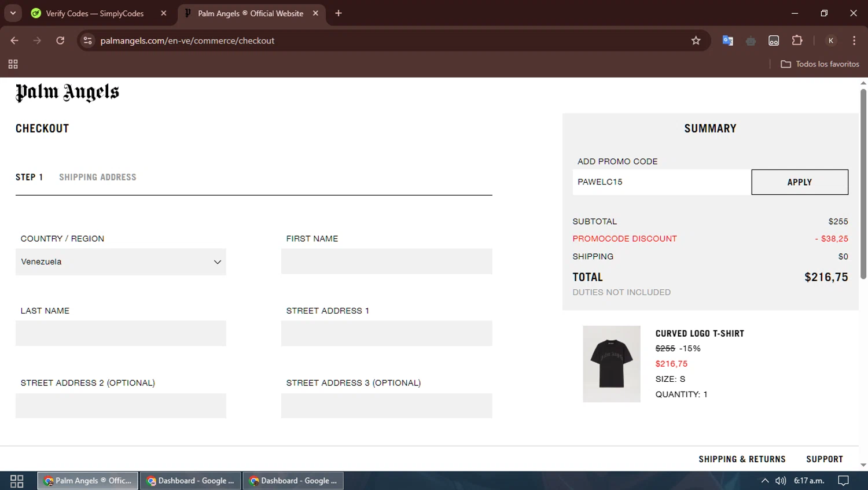Focus the Street Address 1 field

coord(387,333)
